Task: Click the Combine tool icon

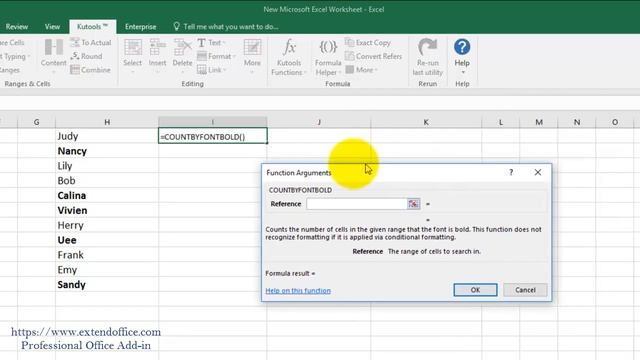Action: [75, 70]
